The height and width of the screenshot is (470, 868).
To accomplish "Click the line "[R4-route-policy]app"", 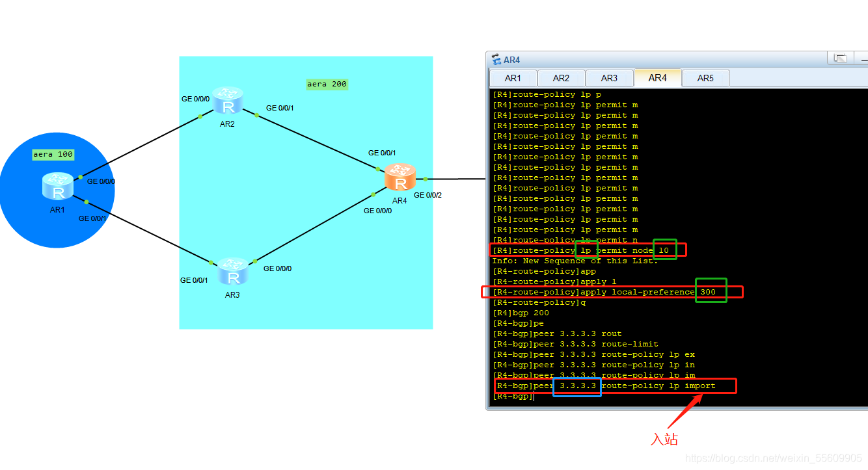I will click(x=544, y=271).
